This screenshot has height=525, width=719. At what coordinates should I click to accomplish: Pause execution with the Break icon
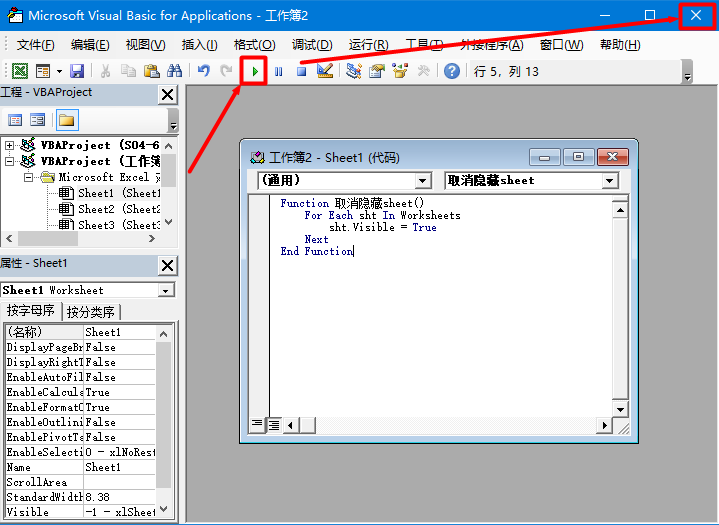click(x=278, y=71)
